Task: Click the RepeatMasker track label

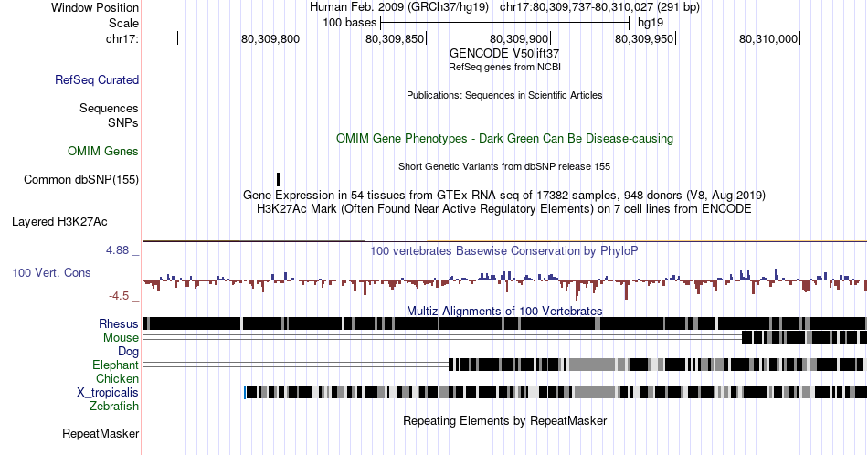Action: pyautogui.click(x=101, y=433)
